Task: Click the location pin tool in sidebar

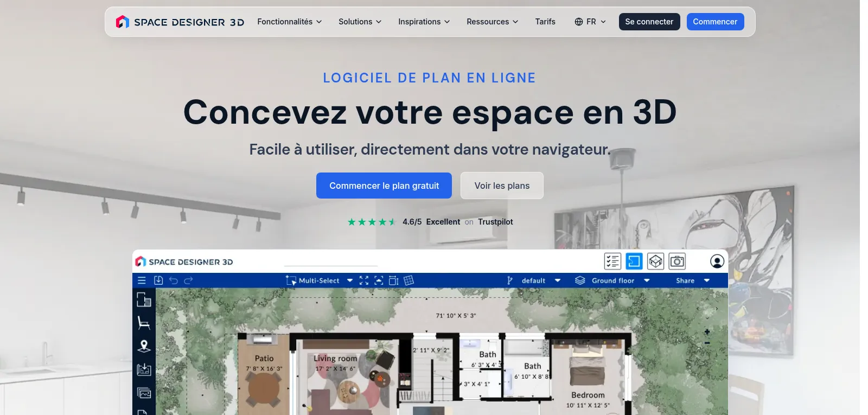Action: (x=144, y=346)
